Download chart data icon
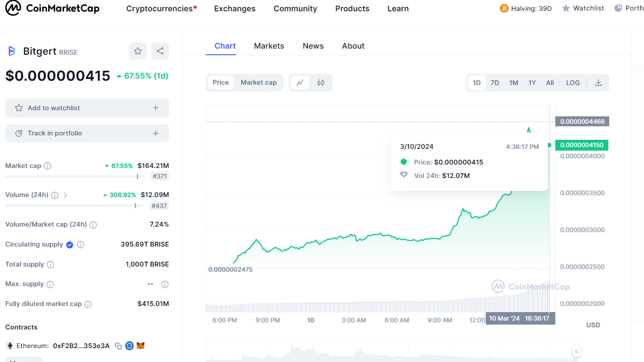 click(598, 82)
